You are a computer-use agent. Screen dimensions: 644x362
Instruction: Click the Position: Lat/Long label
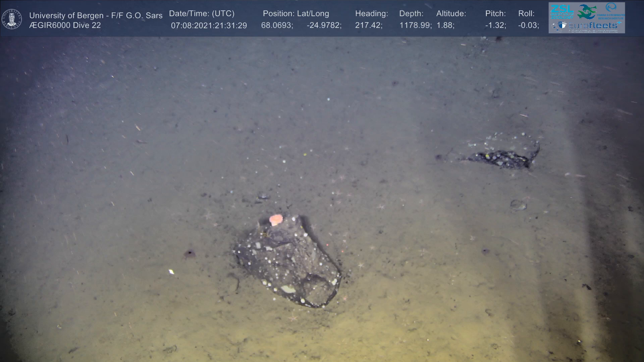(x=296, y=13)
